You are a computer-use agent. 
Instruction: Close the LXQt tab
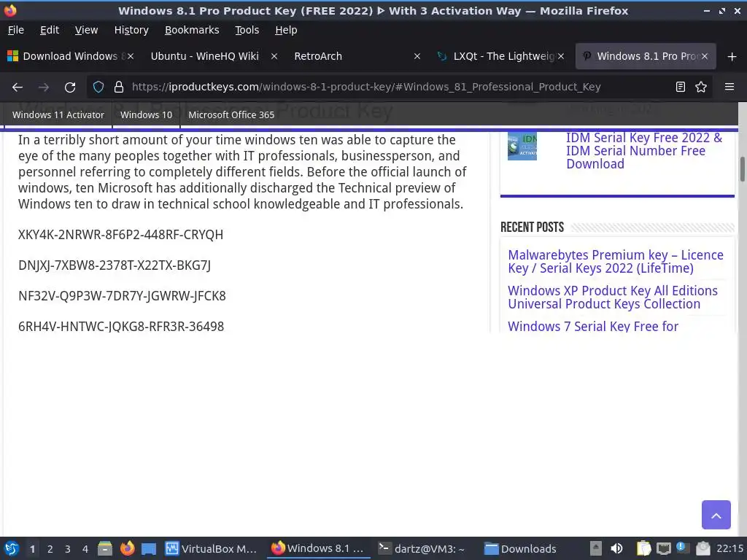tap(561, 56)
